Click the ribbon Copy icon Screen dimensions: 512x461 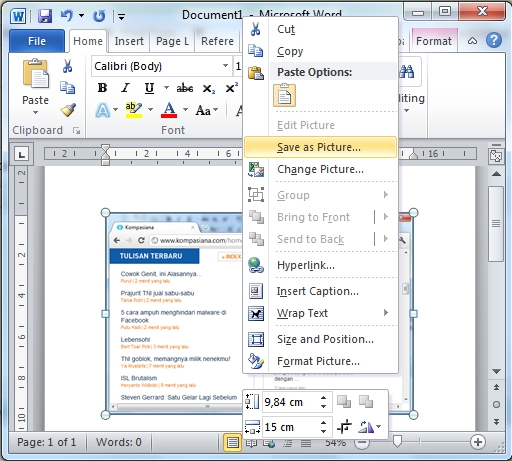(68, 87)
